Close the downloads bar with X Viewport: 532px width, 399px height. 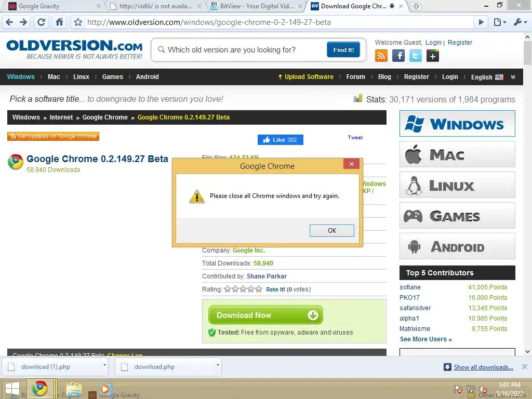pos(524,367)
